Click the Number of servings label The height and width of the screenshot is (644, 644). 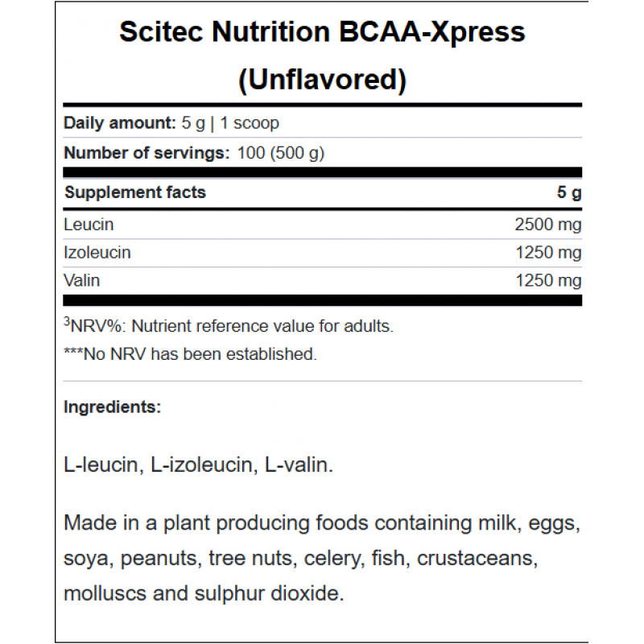click(147, 152)
